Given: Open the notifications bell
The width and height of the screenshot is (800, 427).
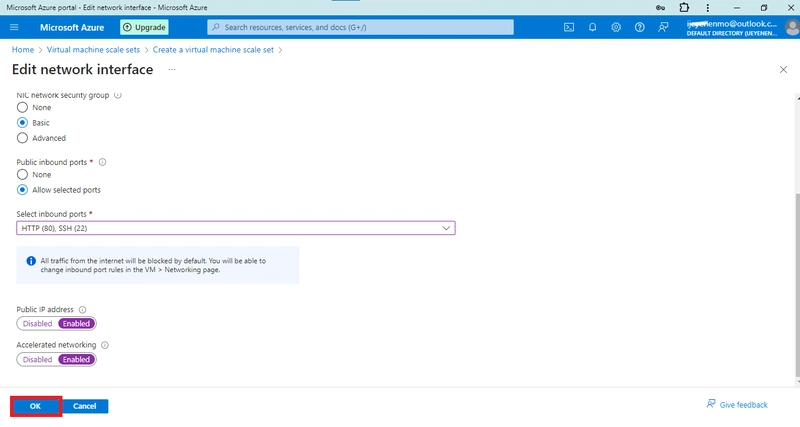Looking at the screenshot, I should [x=592, y=28].
